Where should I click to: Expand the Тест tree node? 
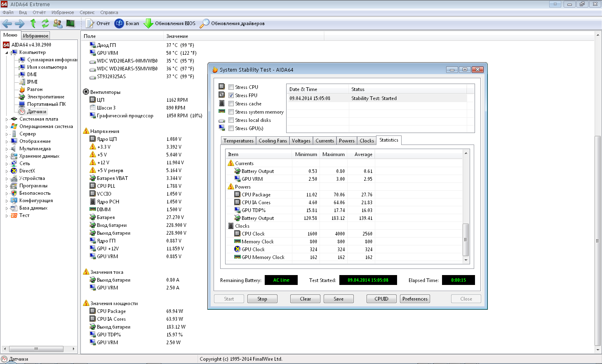pyautogui.click(x=7, y=216)
